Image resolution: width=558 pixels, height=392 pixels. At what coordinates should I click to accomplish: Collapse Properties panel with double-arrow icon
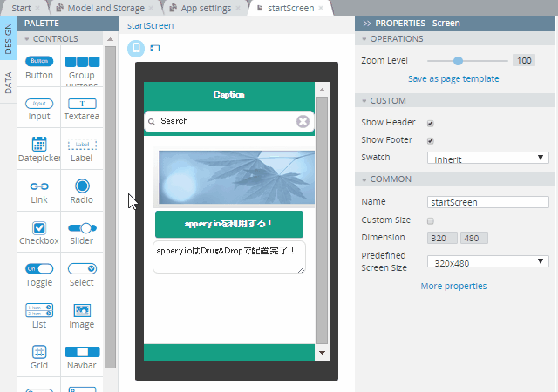366,24
